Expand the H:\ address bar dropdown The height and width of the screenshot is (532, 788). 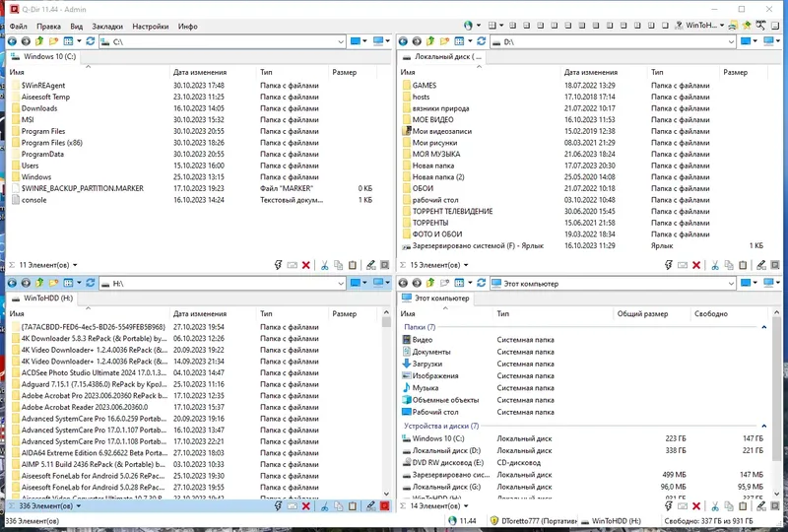[x=341, y=284]
